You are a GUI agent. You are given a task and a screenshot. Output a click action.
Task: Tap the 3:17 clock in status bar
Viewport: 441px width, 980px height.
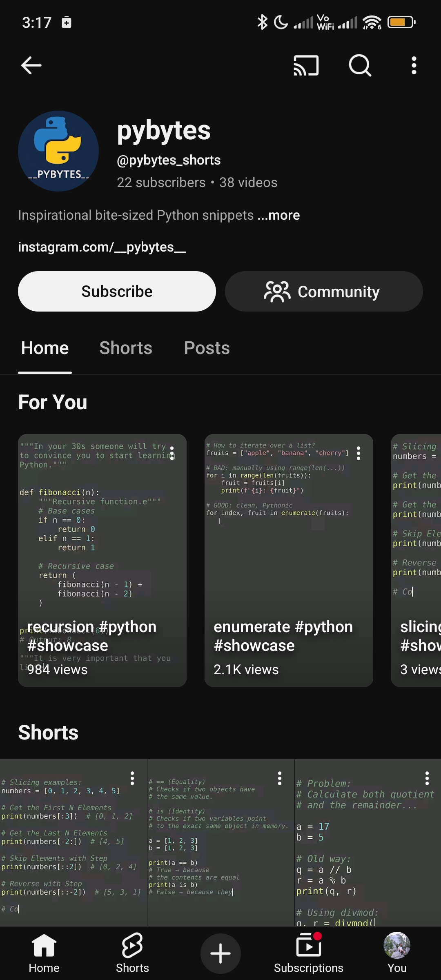click(37, 22)
